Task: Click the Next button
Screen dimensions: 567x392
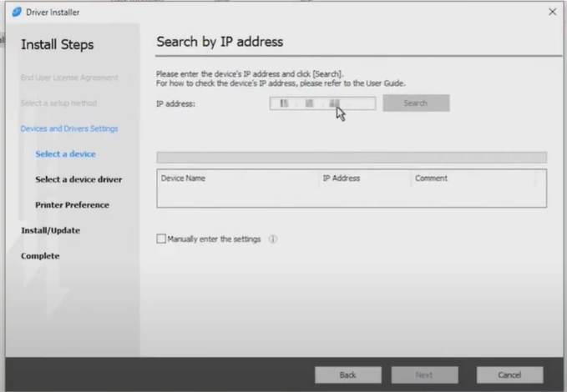Action: pyautogui.click(x=424, y=375)
